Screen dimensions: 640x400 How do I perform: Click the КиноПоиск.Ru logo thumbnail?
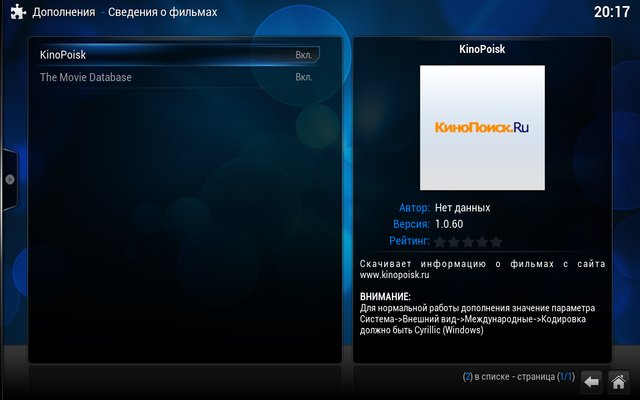(482, 127)
